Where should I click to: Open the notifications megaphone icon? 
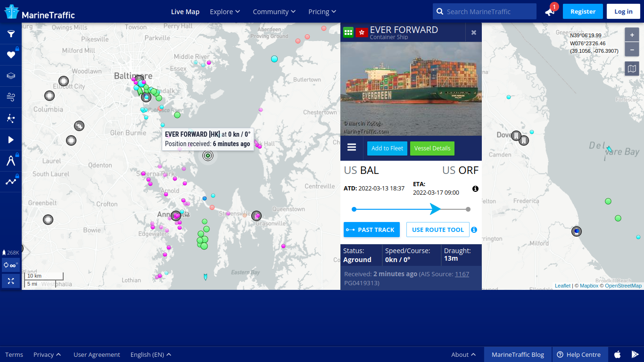coord(550,11)
